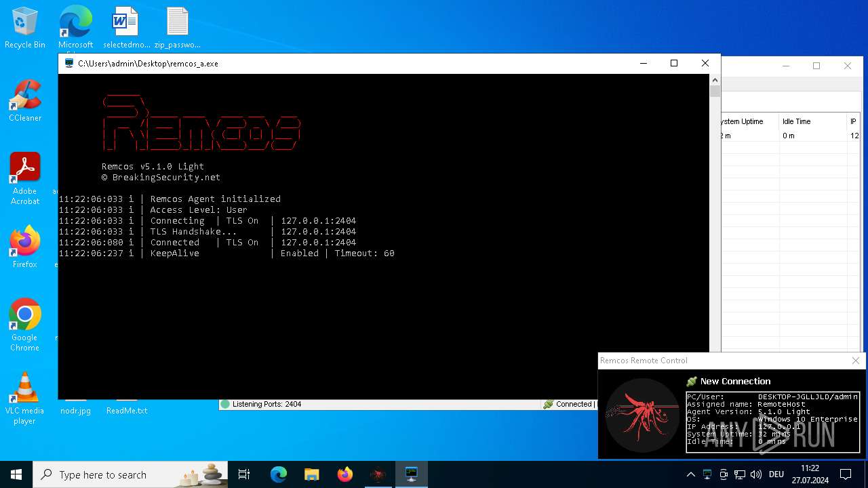Screen dimensions: 868x488
Task: Open the zip_password text file icon
Action: pos(177,28)
